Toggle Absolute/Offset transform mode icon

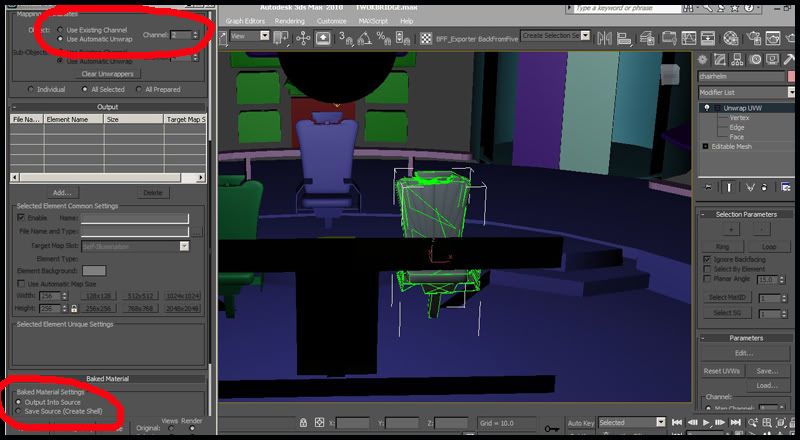(x=319, y=423)
